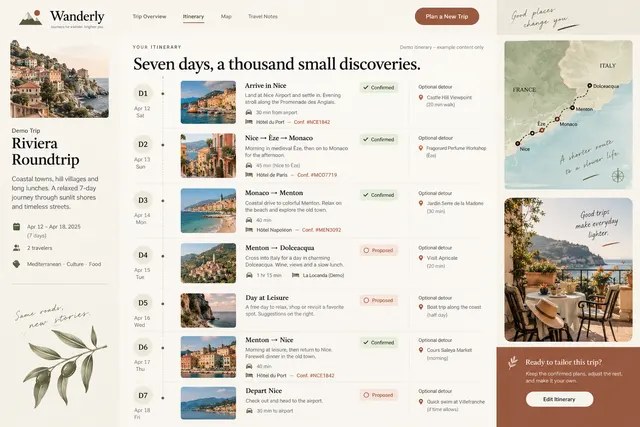The image size is (640, 427).
Task: Select the D4 day badge
Action: 143,255
